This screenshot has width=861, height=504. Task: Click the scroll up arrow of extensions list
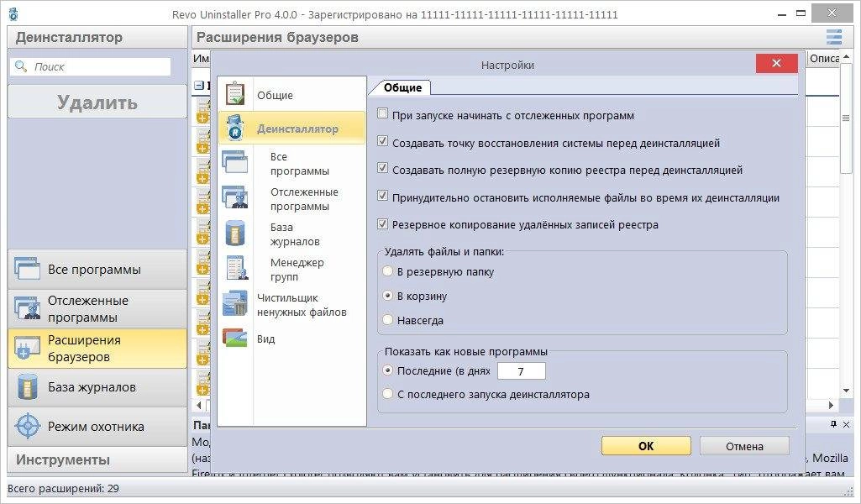[x=846, y=57]
